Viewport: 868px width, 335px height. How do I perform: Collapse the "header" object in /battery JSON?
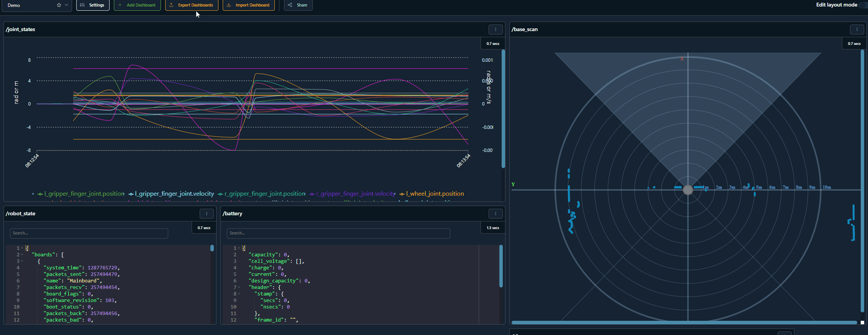point(239,287)
